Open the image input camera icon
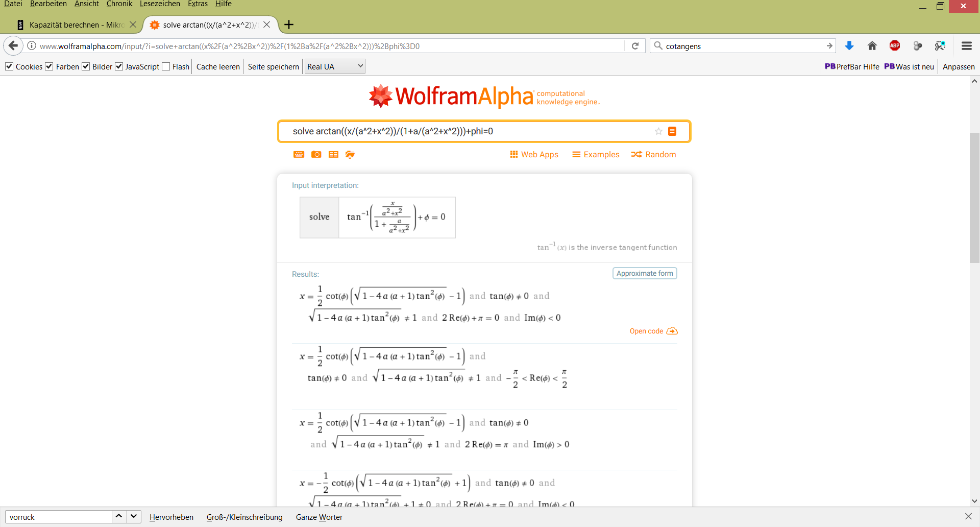The image size is (980, 527). 316,154
